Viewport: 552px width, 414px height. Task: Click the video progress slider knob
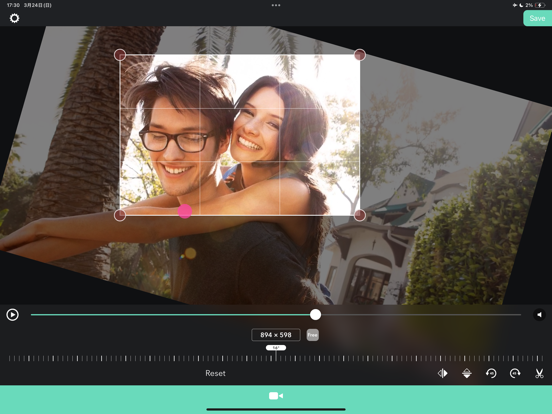(x=315, y=314)
